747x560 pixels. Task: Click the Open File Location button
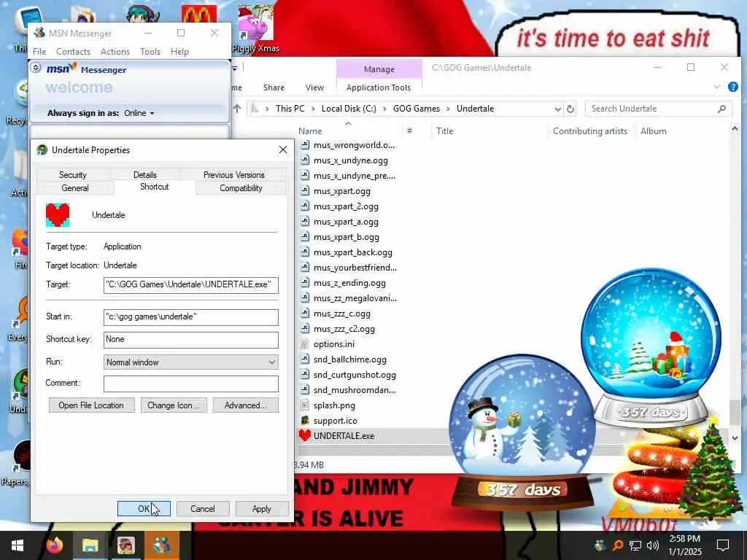(91, 405)
